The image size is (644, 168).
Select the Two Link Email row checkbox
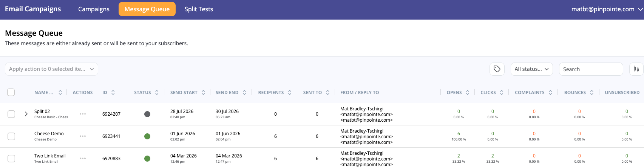click(11, 159)
